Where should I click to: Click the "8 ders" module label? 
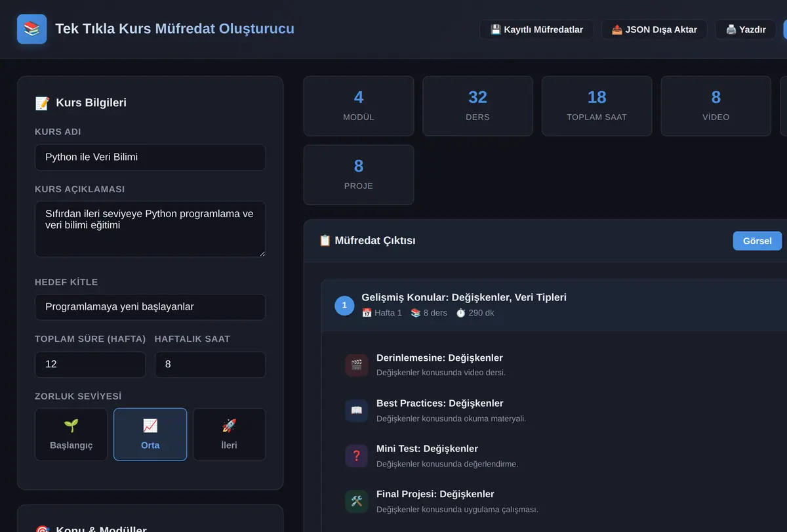pyautogui.click(x=429, y=313)
